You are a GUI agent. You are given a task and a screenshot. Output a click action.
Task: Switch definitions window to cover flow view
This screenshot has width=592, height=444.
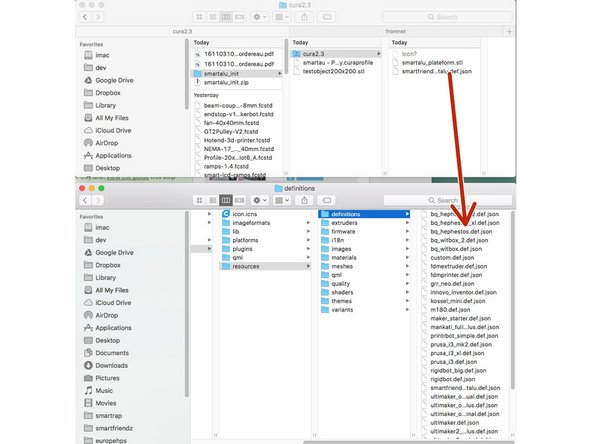pyautogui.click(x=239, y=200)
